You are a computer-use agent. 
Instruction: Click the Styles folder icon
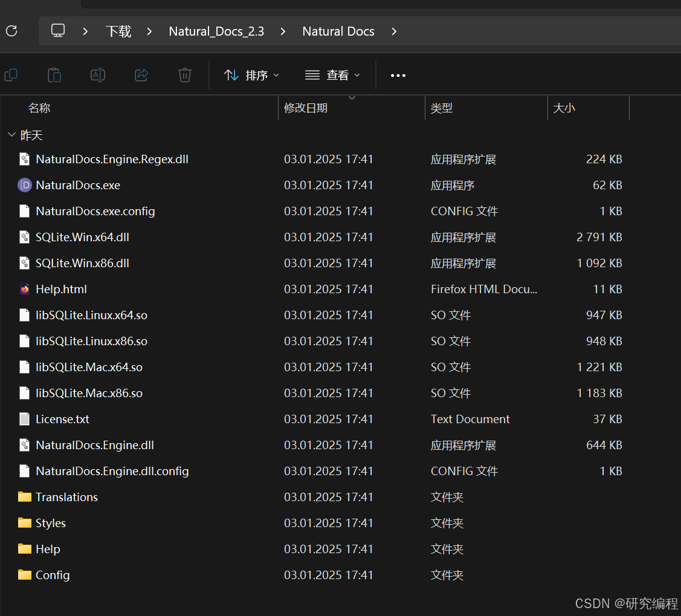[x=25, y=523]
